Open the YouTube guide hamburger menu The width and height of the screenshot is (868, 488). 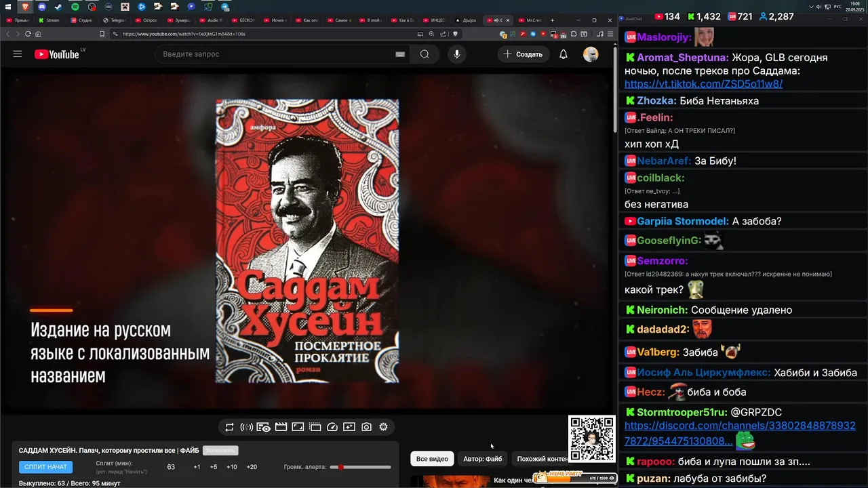click(18, 54)
